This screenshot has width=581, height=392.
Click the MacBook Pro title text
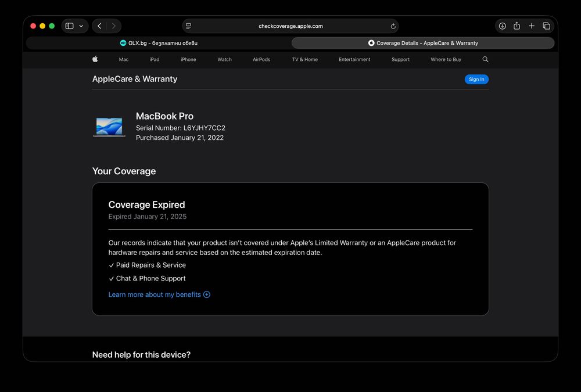164,116
